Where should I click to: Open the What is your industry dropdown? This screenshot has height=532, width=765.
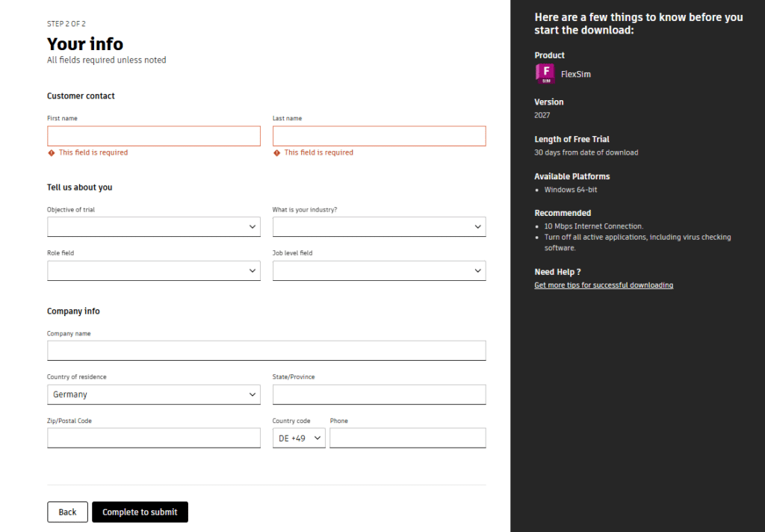click(379, 227)
